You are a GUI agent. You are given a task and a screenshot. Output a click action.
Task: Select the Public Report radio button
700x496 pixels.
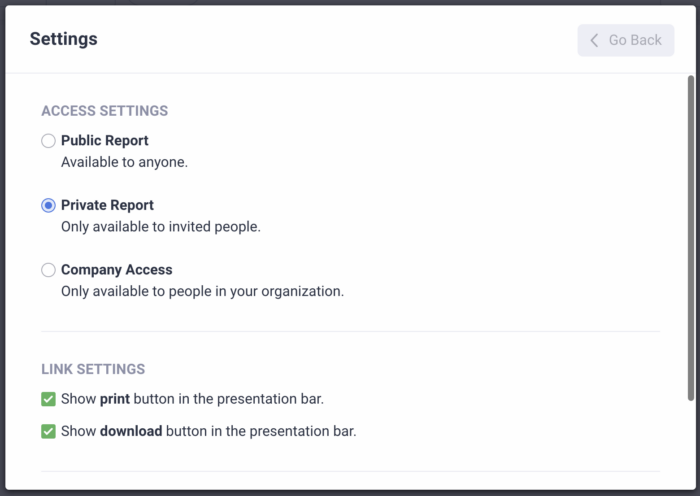(x=48, y=141)
